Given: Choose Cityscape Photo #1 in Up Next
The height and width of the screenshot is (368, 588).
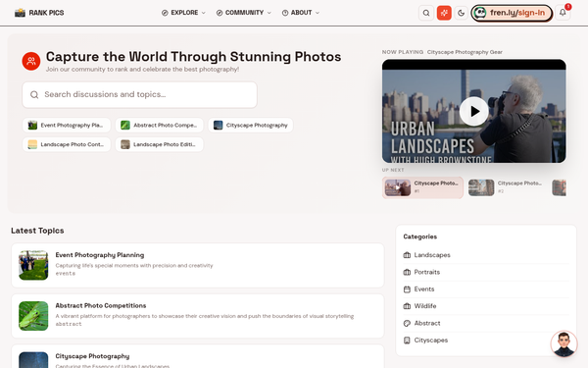Looking at the screenshot, I should coord(422,187).
